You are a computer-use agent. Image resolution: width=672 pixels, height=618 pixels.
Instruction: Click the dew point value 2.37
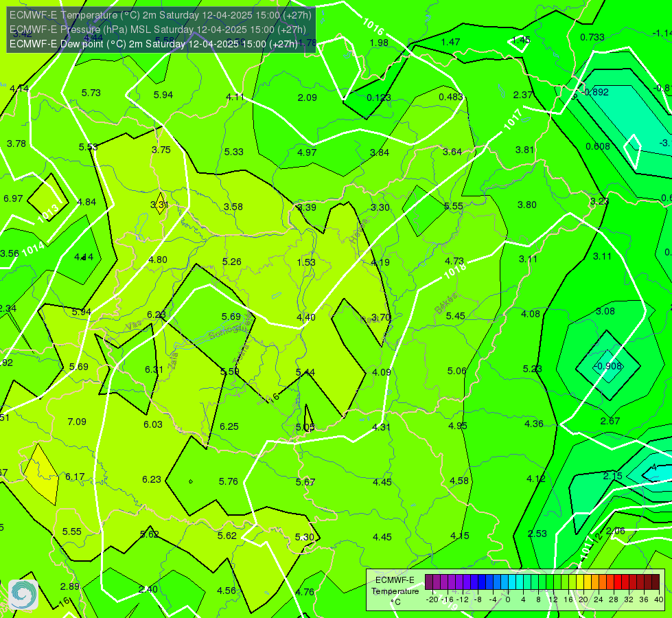(x=523, y=95)
